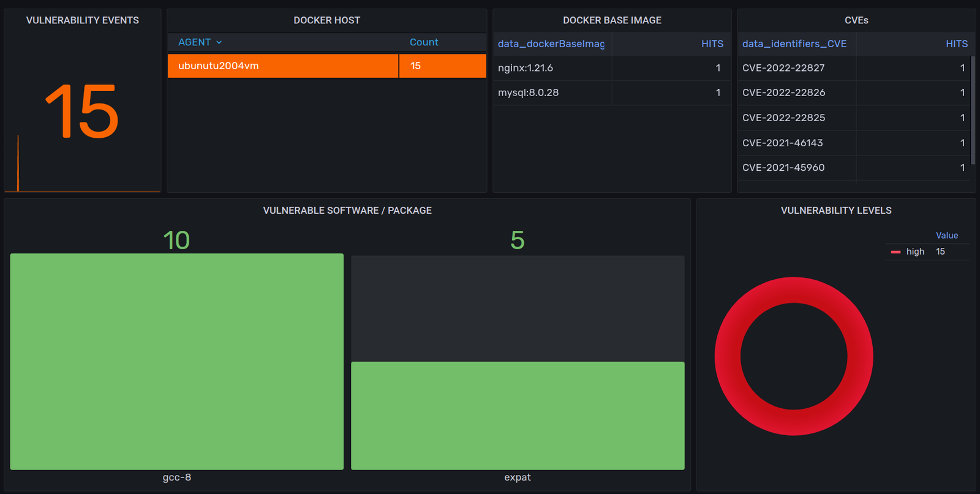Click CVE-2022-22827 in the CVEs table
The width and height of the screenshot is (980, 494).
[x=783, y=68]
